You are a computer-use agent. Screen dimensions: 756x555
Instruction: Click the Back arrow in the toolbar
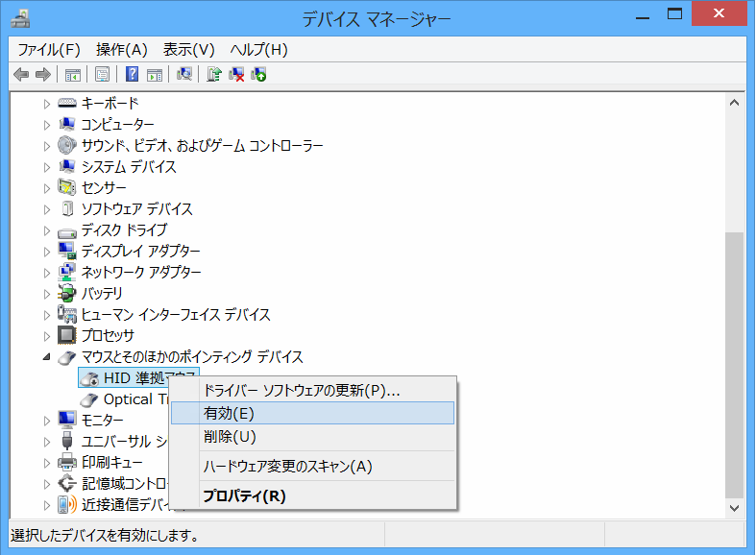click(21, 75)
